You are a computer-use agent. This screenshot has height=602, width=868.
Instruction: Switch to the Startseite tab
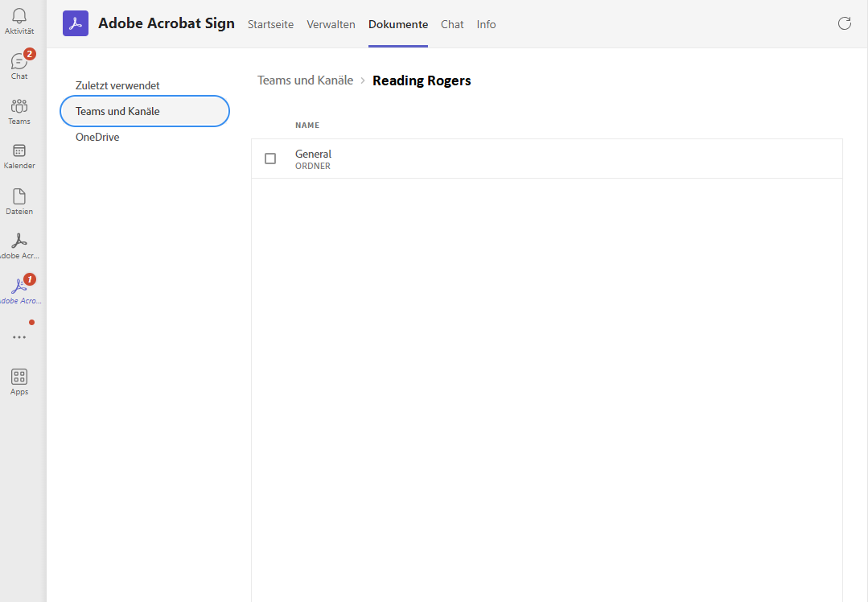click(270, 24)
